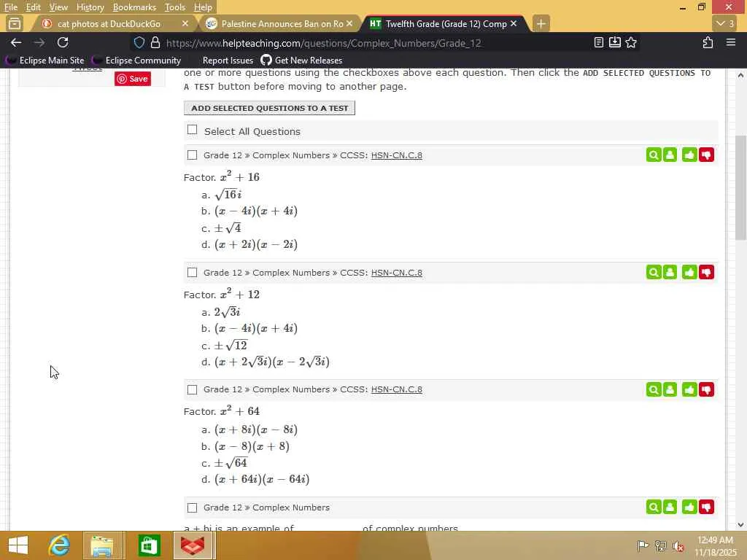Click the green person icon for x²+16 question
Viewport: 747px width, 560px height.
point(670,155)
